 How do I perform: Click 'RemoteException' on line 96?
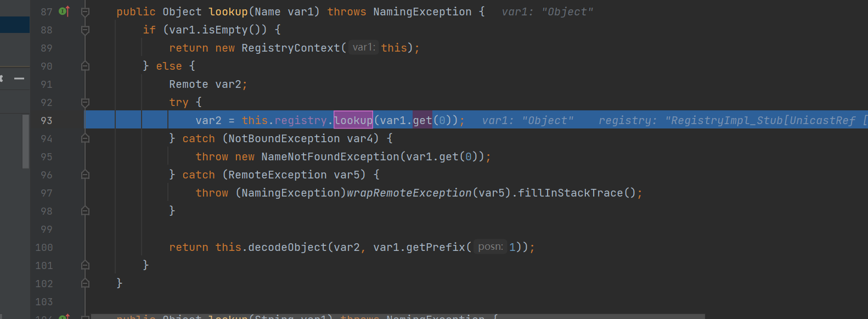pos(278,175)
